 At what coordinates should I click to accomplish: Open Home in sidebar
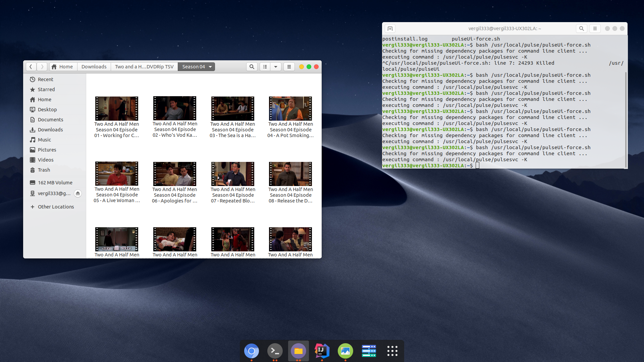tap(55, 100)
